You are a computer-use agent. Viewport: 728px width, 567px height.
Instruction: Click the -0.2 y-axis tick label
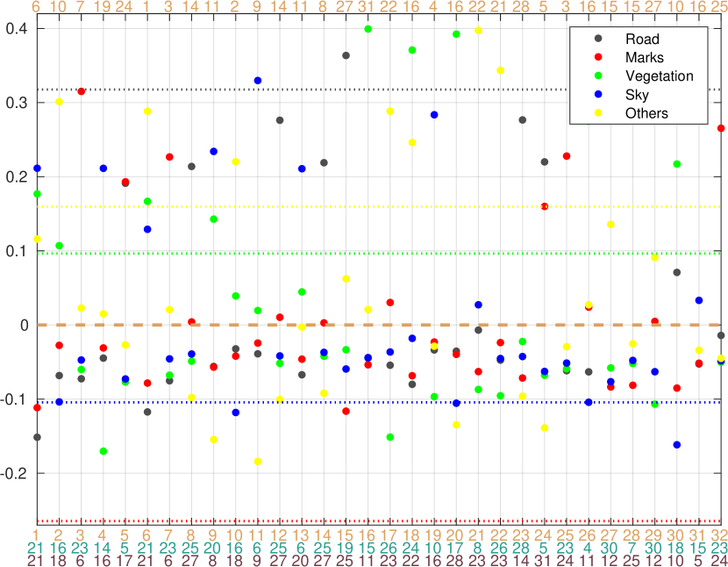coord(15,473)
